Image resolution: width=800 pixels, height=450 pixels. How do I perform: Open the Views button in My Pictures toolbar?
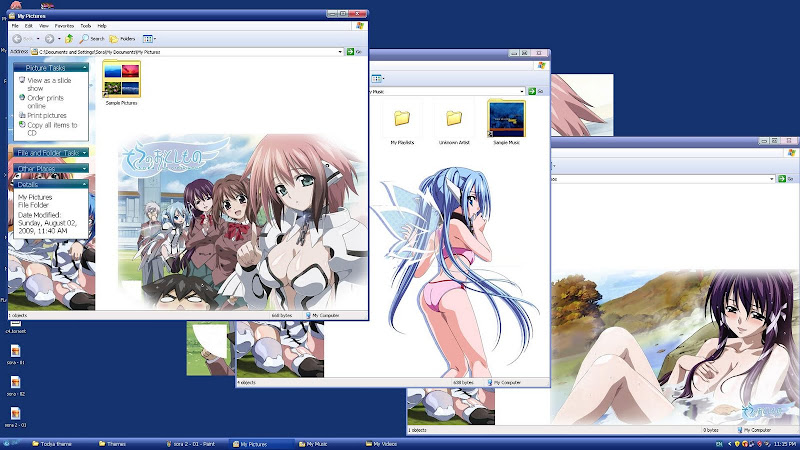point(149,39)
